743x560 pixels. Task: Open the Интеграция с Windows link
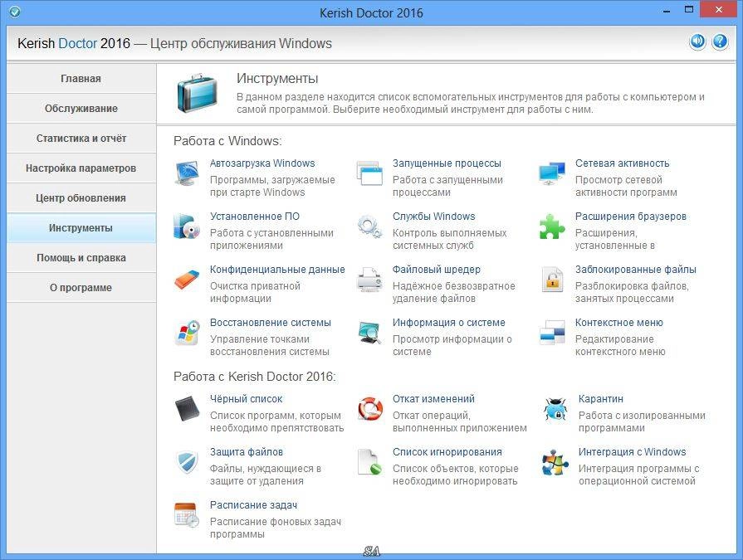pos(632,452)
